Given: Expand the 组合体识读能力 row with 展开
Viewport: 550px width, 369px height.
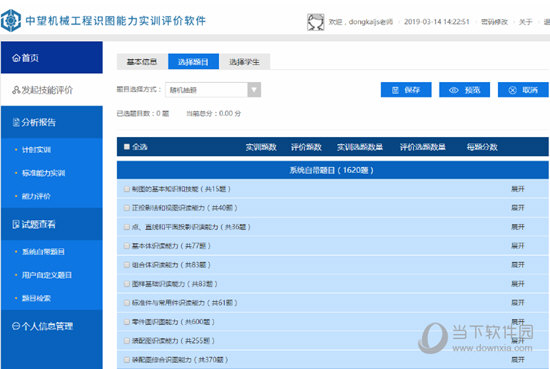Looking at the screenshot, I should pyautogui.click(x=518, y=265).
